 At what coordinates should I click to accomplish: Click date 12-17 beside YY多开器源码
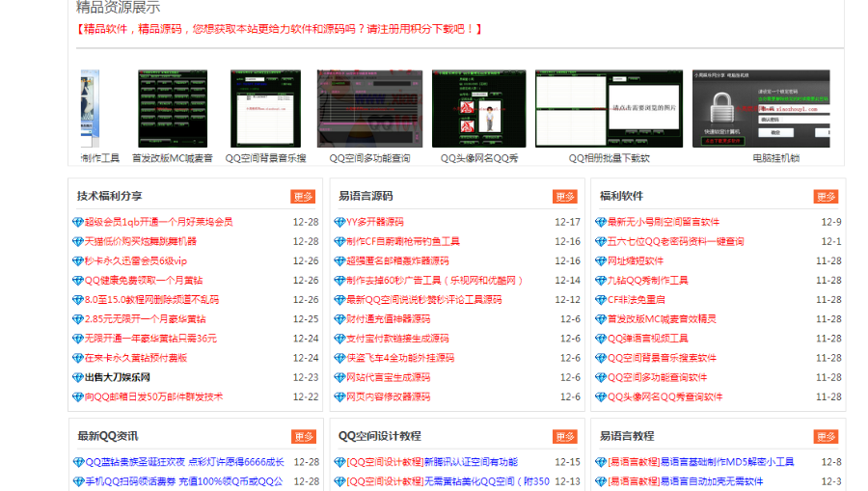click(567, 222)
